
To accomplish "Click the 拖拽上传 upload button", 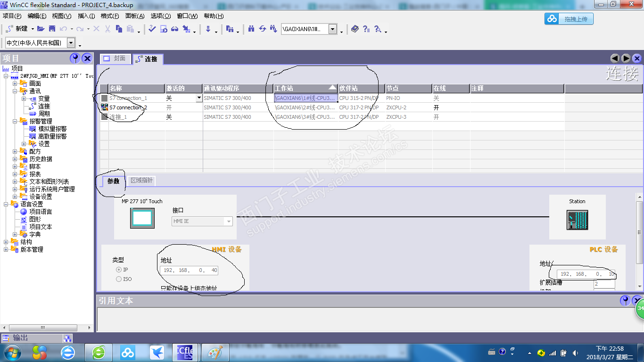I will [x=569, y=19].
